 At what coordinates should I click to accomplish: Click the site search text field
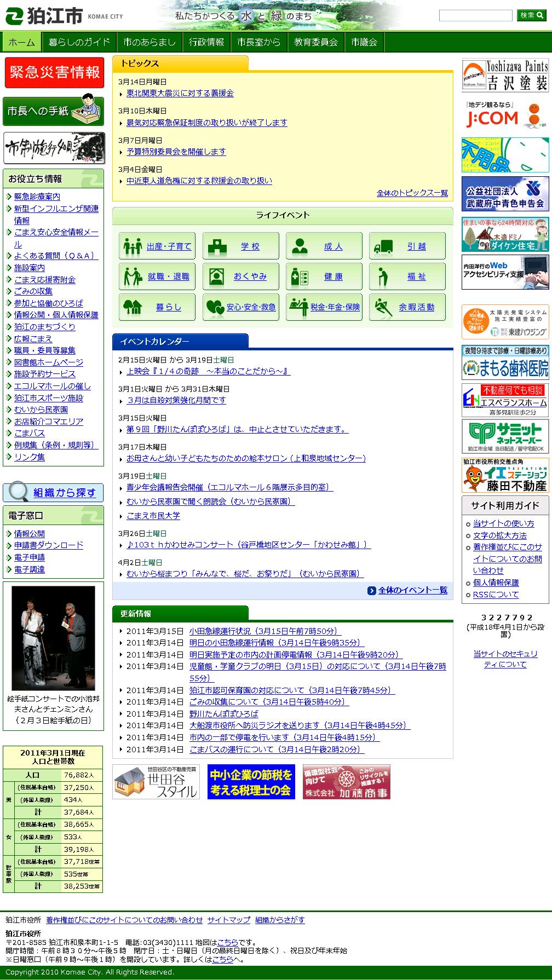(x=475, y=15)
